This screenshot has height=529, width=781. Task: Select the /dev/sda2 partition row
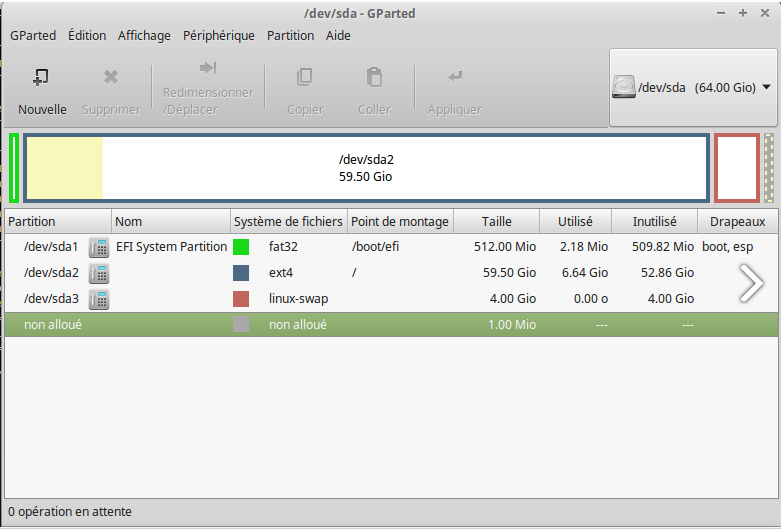pyautogui.click(x=391, y=273)
